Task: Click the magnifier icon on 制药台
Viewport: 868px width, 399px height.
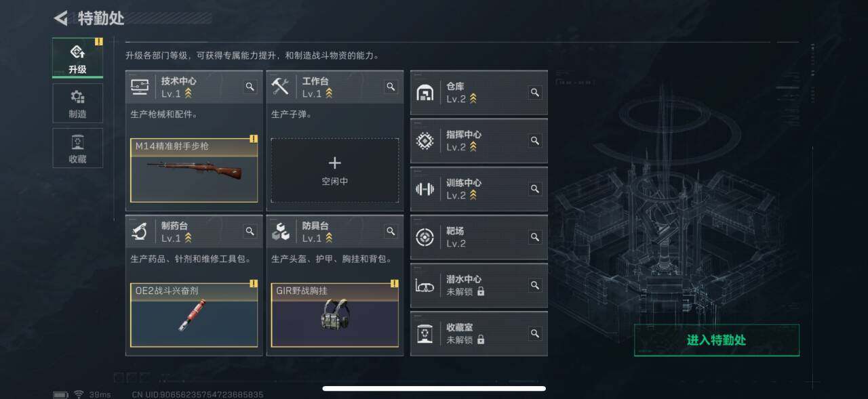Action: point(250,231)
